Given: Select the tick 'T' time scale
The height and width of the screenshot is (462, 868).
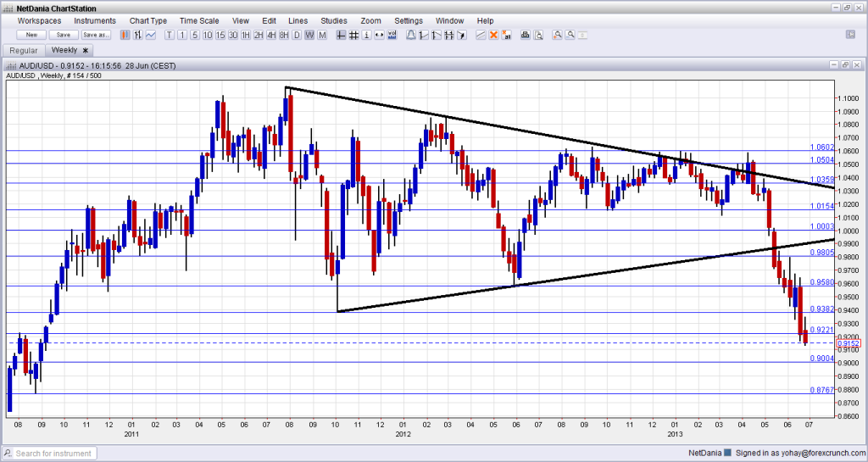Looking at the screenshot, I should 170,35.
